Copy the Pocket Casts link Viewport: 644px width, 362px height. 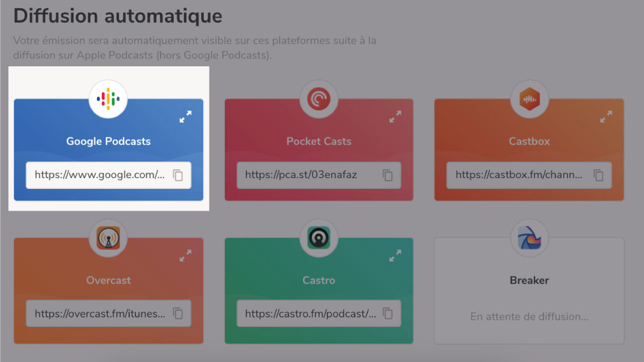388,175
